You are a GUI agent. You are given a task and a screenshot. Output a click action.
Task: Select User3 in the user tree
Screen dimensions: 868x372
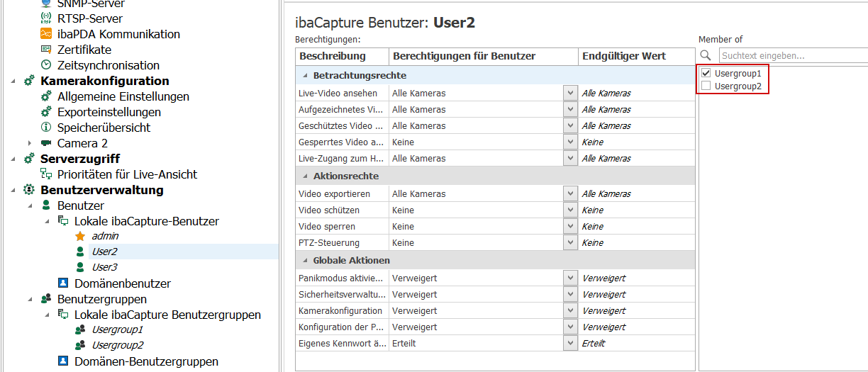(105, 267)
